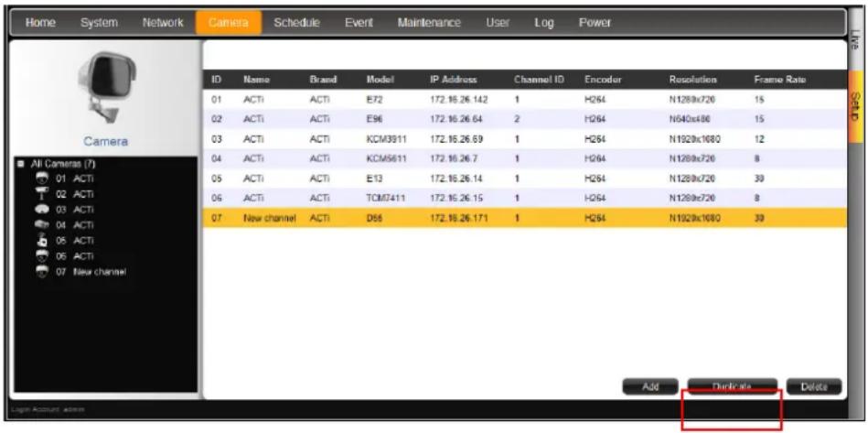The height and width of the screenshot is (433, 868).
Task: Click the camera icon for 07 New channel
Action: point(40,272)
